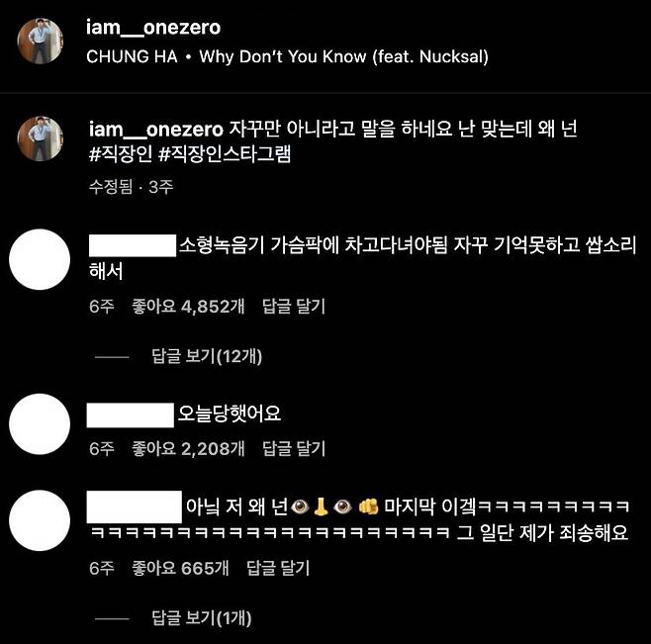Image resolution: width=651 pixels, height=644 pixels.
Task: Expand 답글 보기(1개) replies
Action: 202,618
